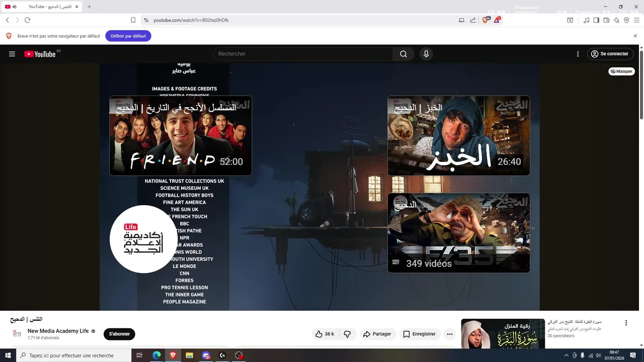Dismiss the default browser notification bar
Screen dimensions: 644x362
click(x=635, y=36)
